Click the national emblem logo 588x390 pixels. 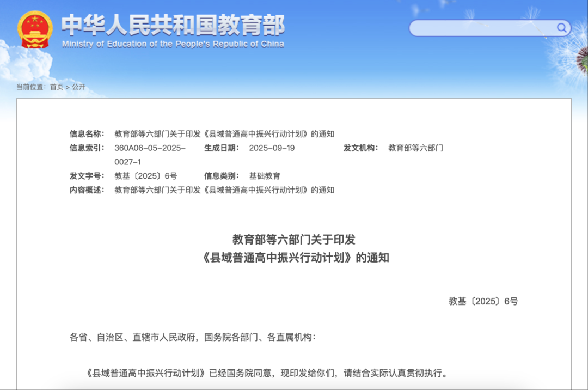click(x=35, y=29)
